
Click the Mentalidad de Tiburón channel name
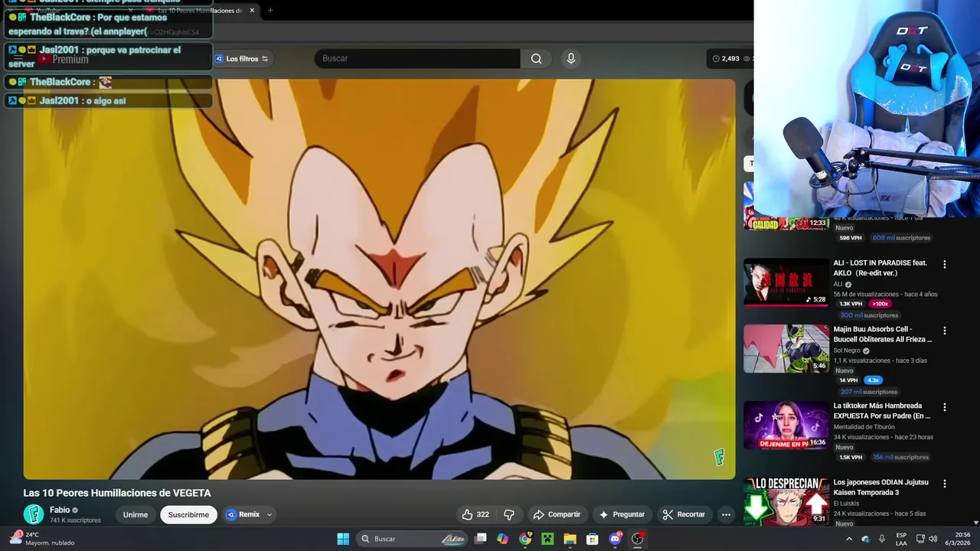(864, 427)
